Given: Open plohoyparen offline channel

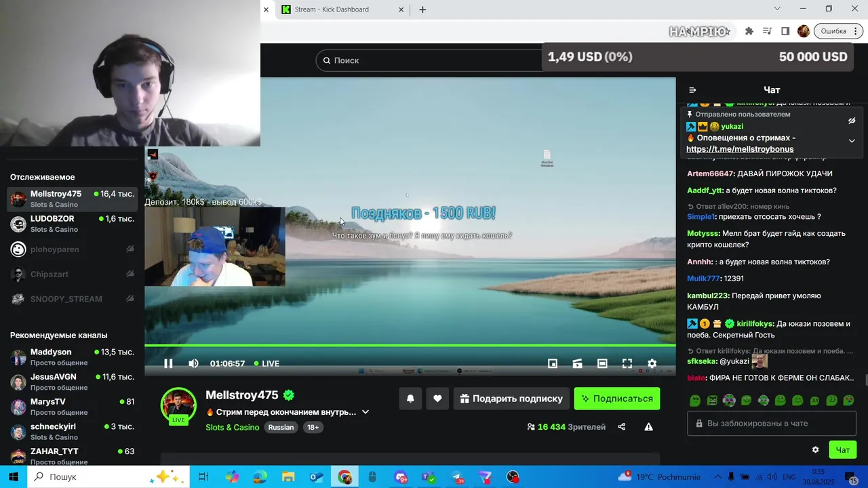Looking at the screenshot, I should [72, 249].
